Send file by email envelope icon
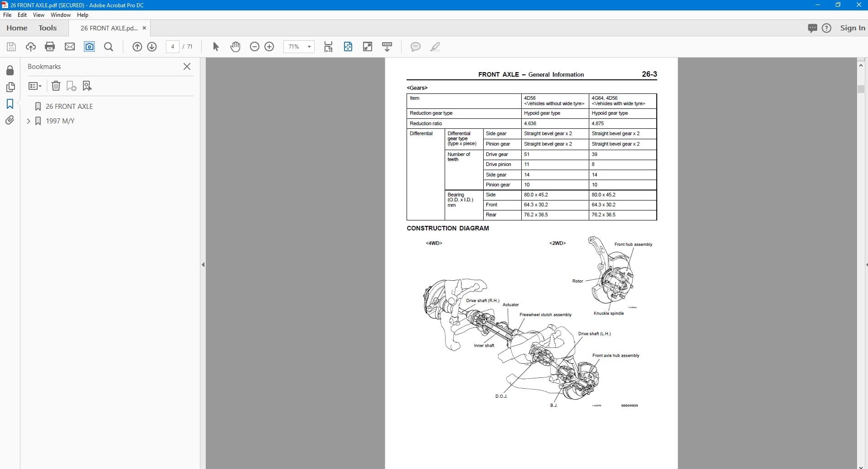This screenshot has height=469, width=868. 70,47
